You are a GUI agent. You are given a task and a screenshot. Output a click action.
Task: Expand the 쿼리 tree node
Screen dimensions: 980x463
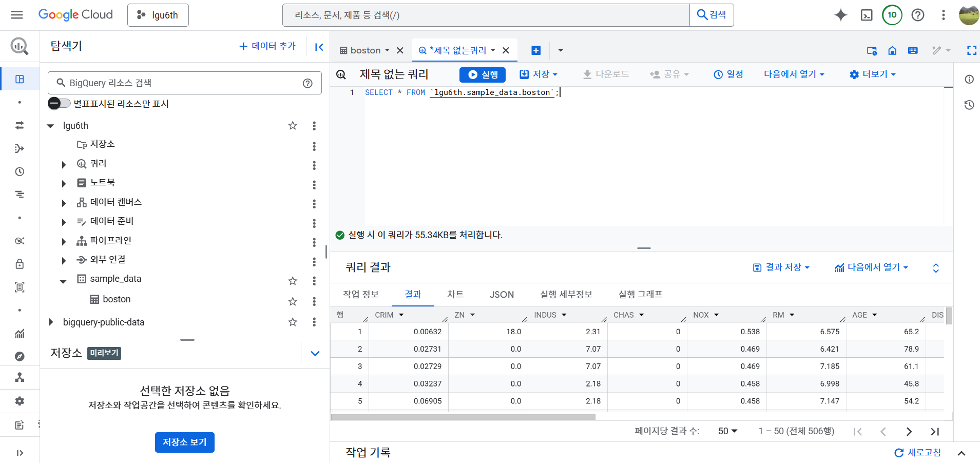pos(64,165)
